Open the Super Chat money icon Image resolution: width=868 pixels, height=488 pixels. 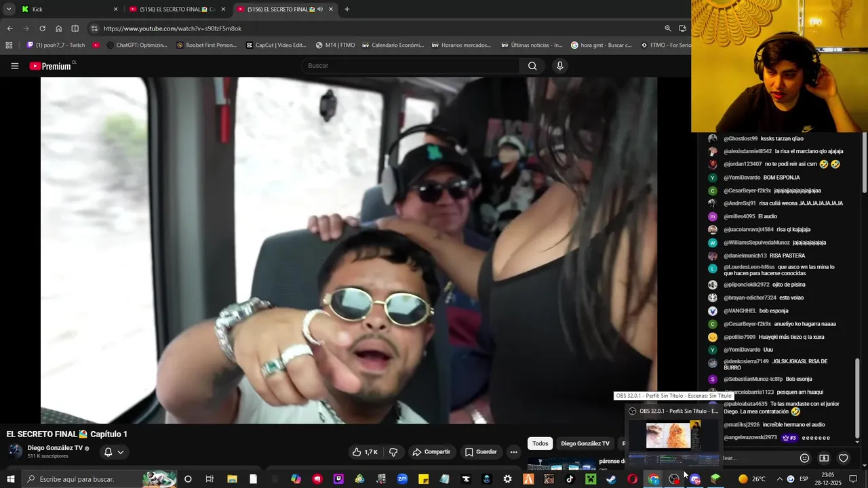pos(824,458)
